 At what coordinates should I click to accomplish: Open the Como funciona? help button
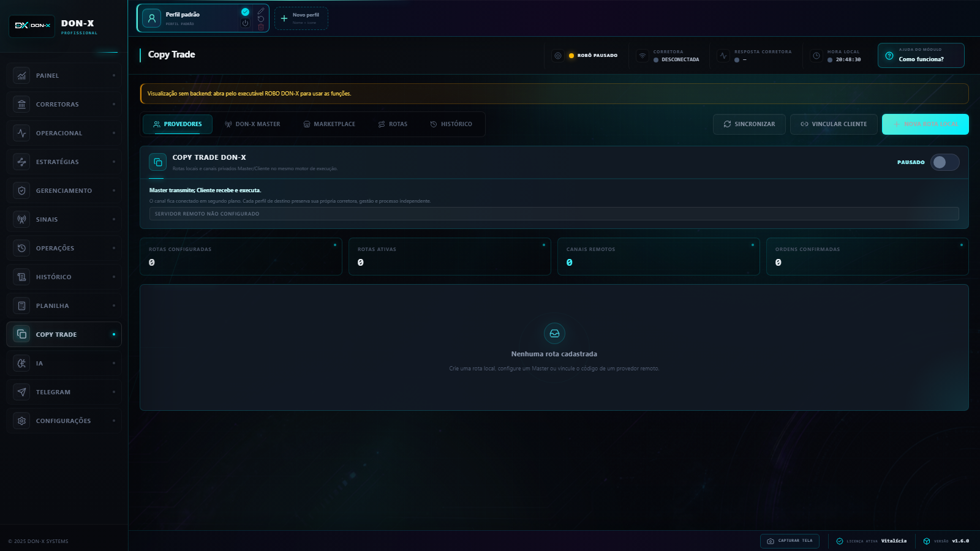coord(921,55)
